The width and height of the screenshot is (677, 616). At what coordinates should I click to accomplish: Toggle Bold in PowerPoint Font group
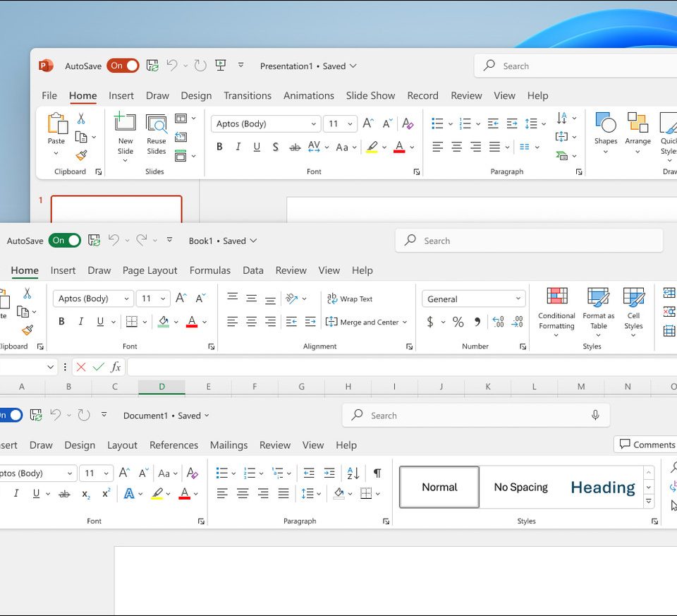point(219,147)
